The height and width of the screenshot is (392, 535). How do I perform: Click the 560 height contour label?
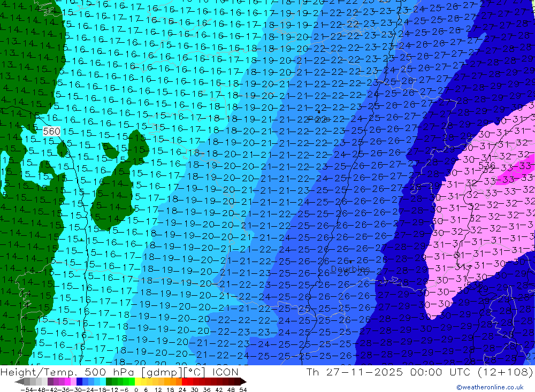52,132
